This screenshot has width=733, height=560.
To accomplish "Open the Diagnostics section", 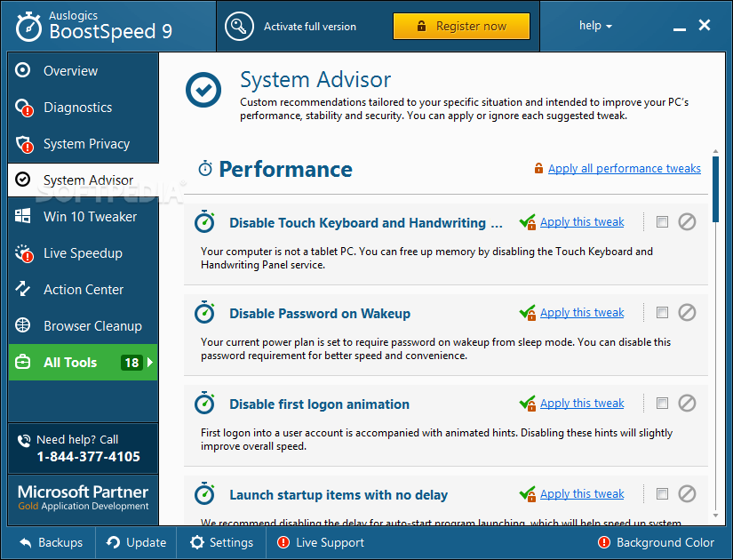I will [84, 108].
